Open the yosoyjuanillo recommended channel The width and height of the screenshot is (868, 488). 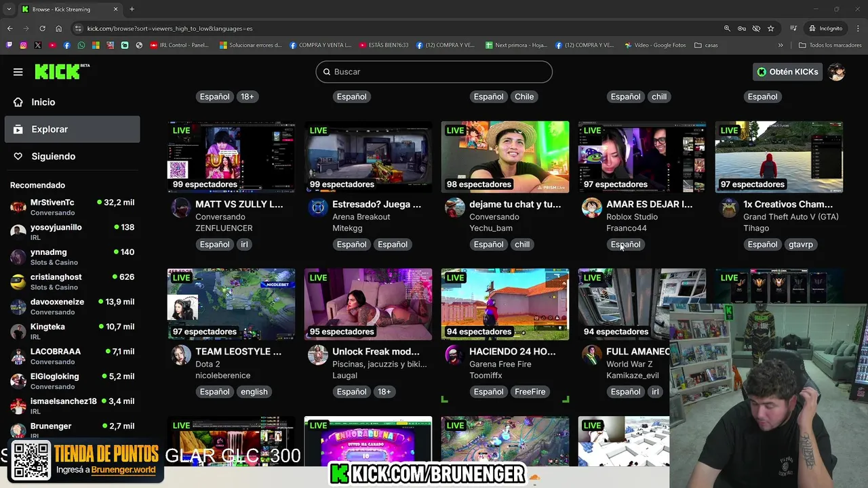pos(72,232)
